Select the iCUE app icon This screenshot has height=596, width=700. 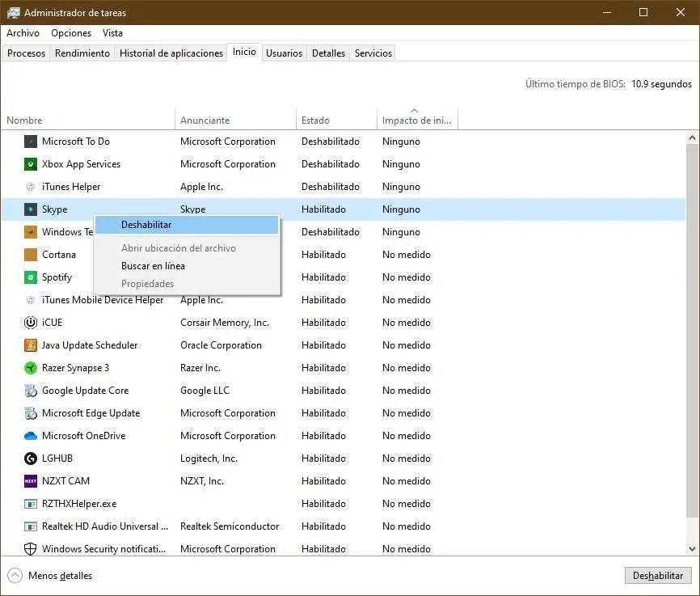[x=31, y=323]
